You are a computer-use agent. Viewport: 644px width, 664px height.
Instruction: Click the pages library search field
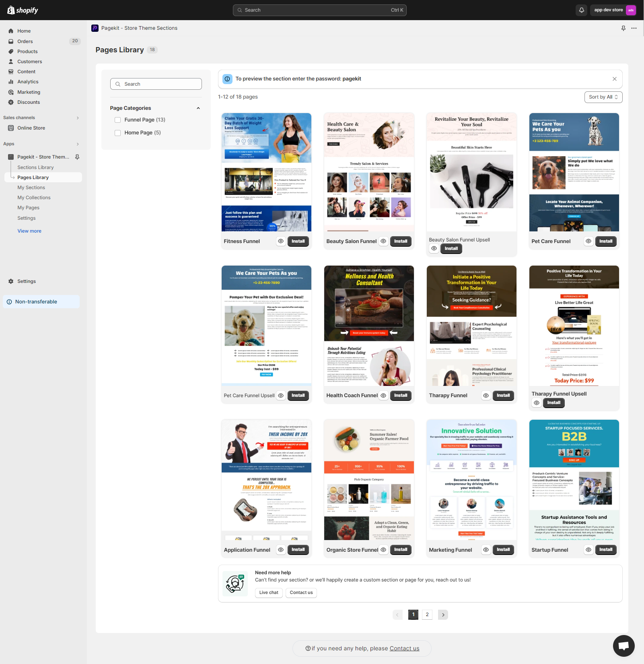click(156, 84)
